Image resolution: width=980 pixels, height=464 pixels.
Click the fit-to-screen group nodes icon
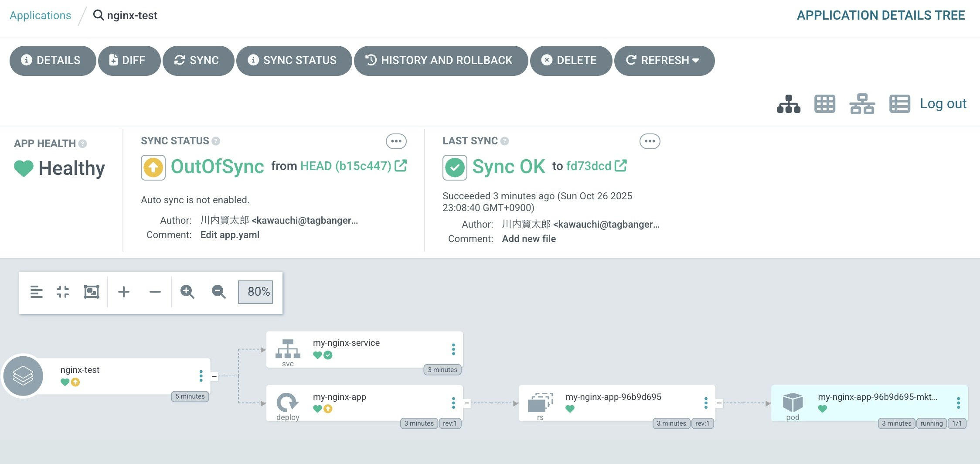click(92, 292)
